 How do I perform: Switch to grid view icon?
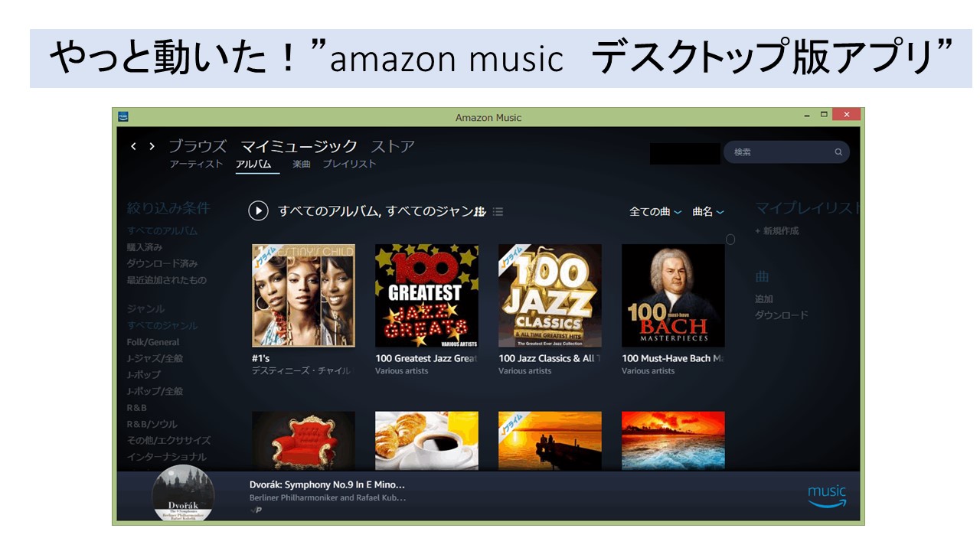pos(481,211)
